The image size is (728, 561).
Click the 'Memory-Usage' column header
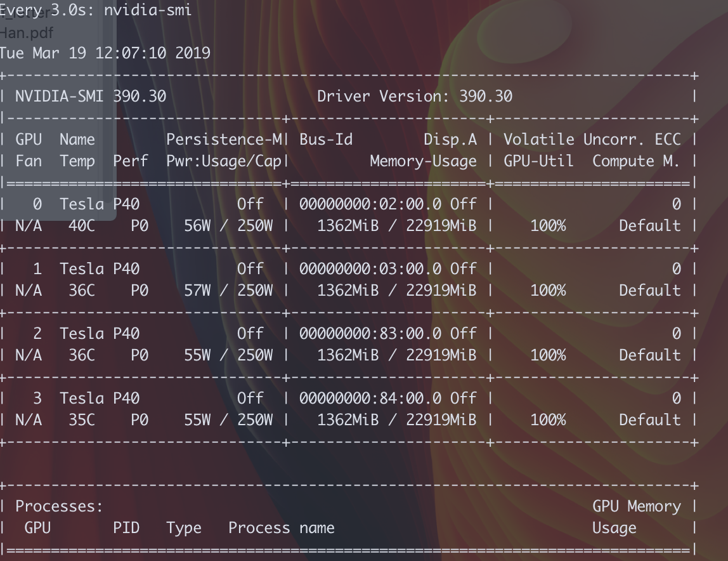424,161
